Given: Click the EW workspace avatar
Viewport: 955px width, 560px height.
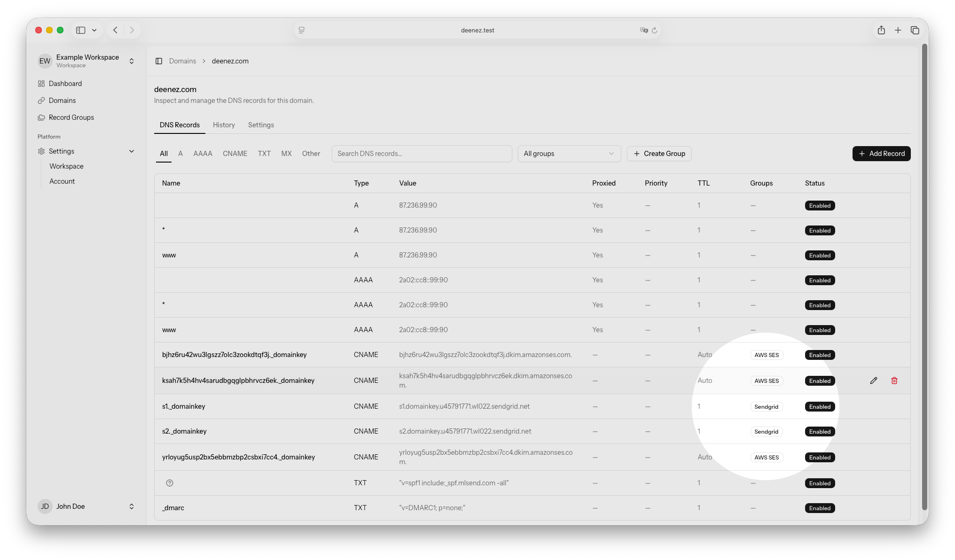Looking at the screenshot, I should click(x=45, y=61).
